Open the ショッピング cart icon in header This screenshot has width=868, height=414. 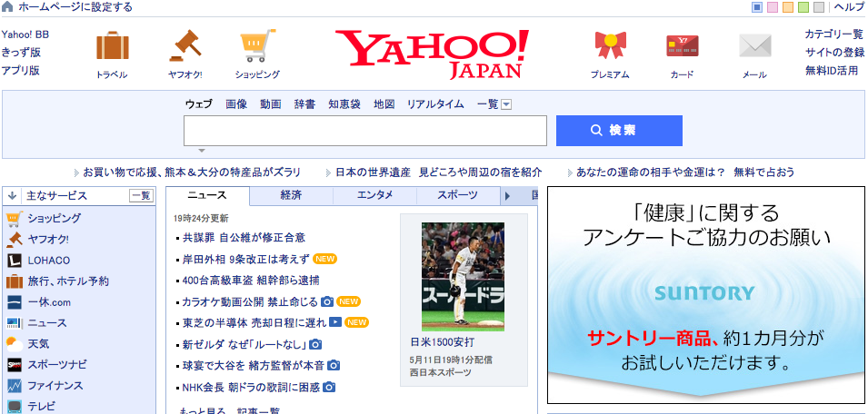tap(257, 45)
